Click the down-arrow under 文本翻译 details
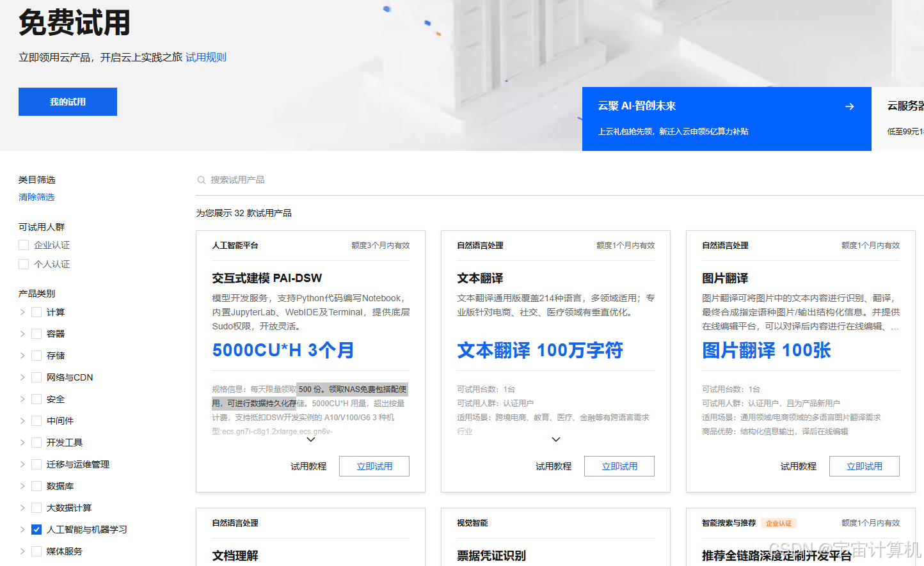 (x=555, y=439)
